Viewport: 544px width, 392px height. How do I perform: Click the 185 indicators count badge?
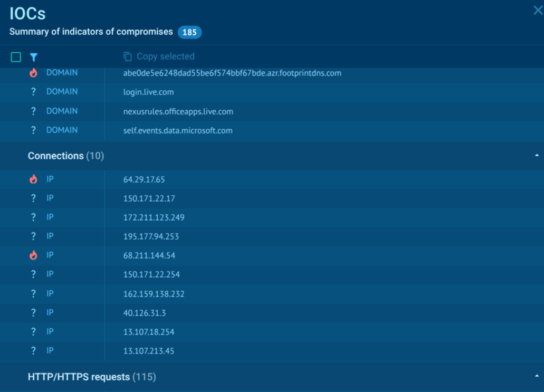[189, 32]
